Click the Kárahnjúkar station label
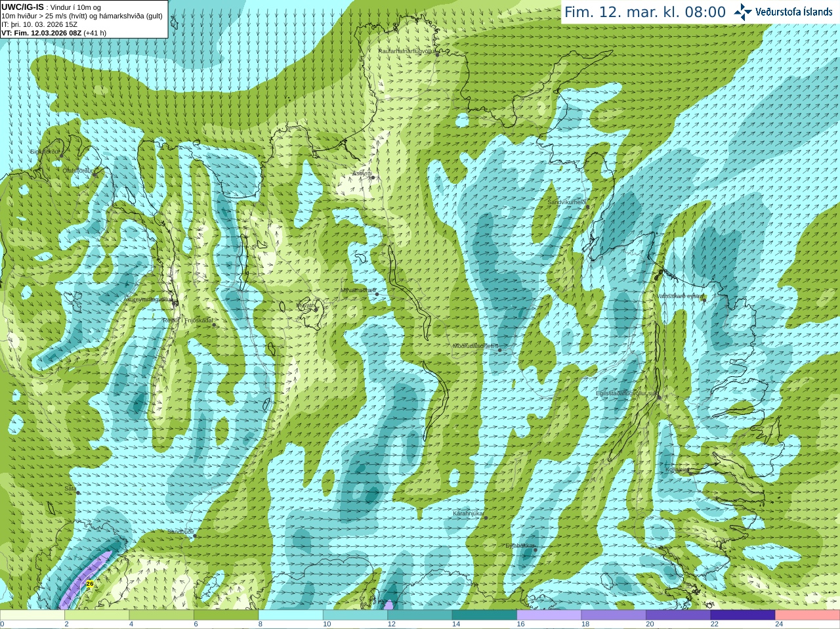 click(x=469, y=513)
